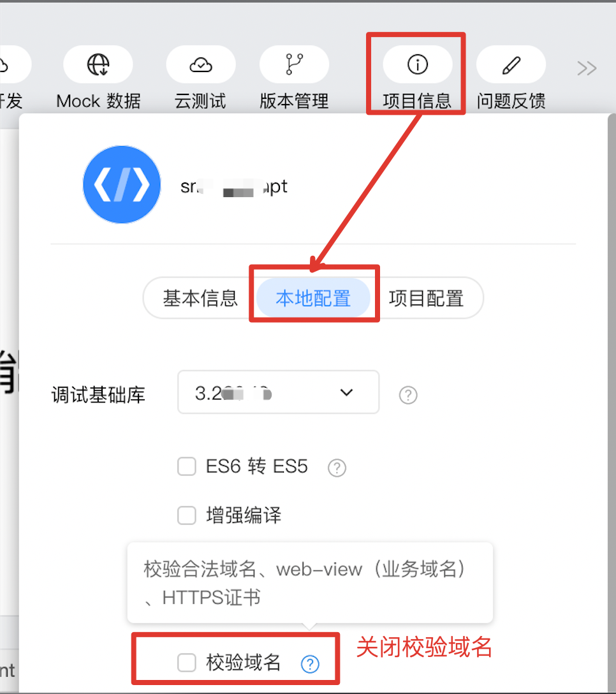Open the 调试基础库 version dropdown
The width and height of the screenshot is (616, 694).
(279, 392)
